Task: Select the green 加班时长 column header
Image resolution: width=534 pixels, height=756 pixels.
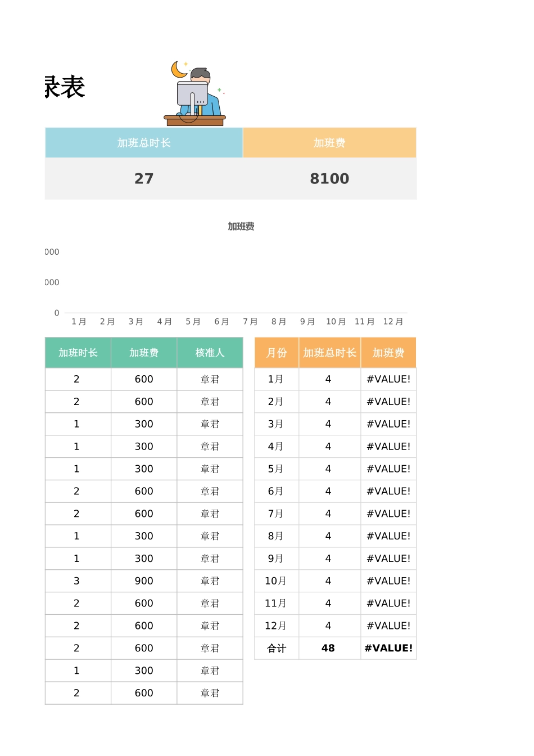Action: pos(78,353)
